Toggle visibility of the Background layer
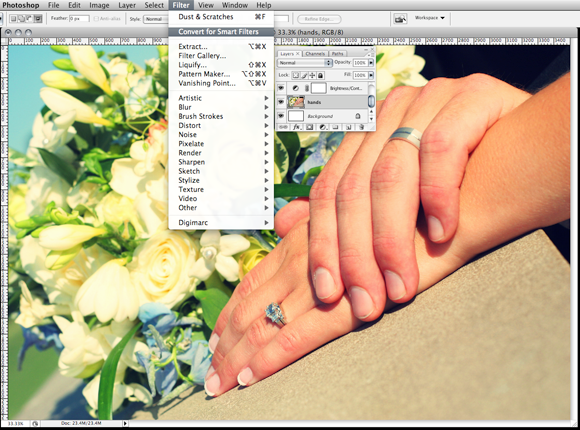 pos(281,116)
